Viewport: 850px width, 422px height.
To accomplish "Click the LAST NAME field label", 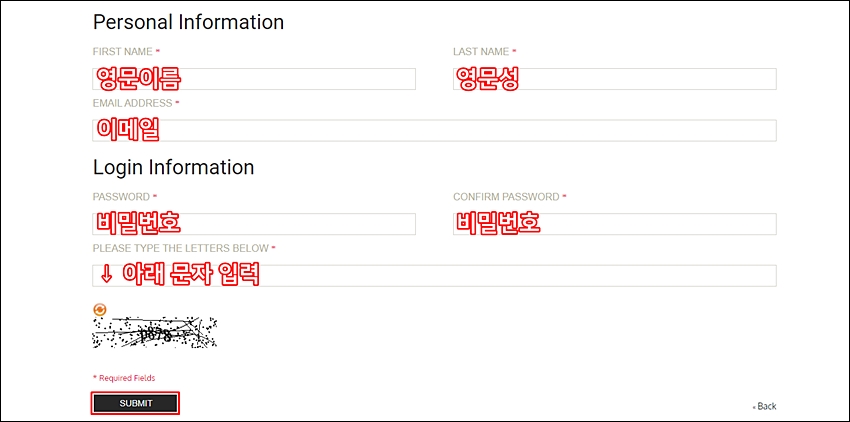I will pos(481,52).
